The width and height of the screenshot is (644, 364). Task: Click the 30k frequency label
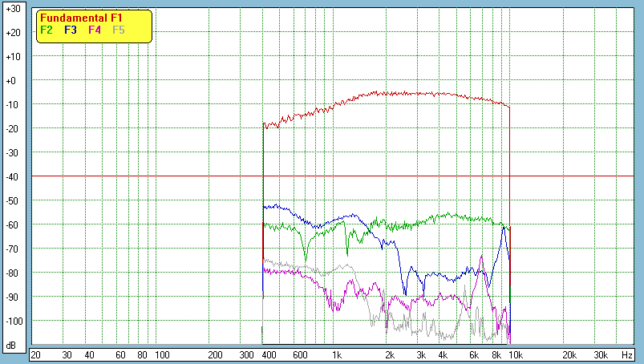point(601,355)
